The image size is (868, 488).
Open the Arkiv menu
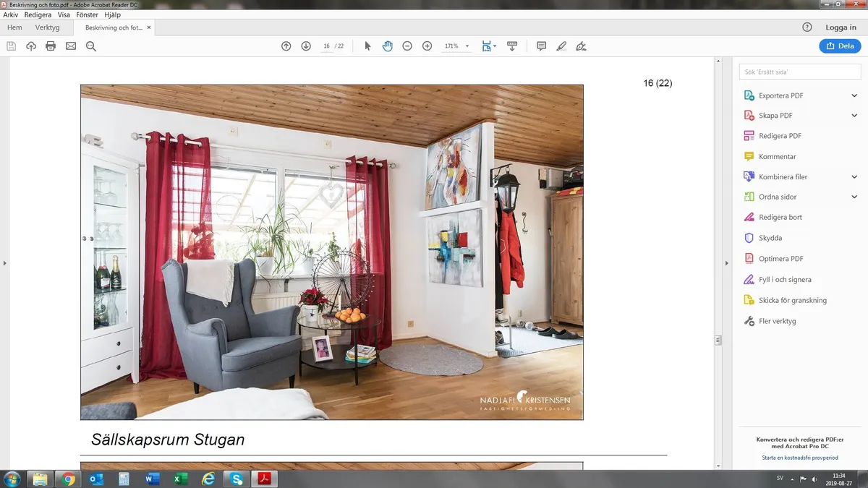pyautogui.click(x=10, y=14)
